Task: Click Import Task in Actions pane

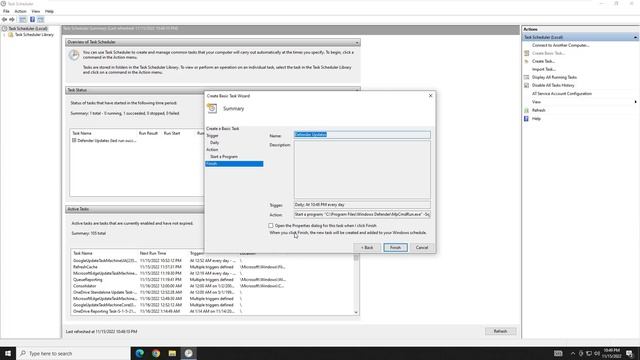Action: tap(544, 69)
